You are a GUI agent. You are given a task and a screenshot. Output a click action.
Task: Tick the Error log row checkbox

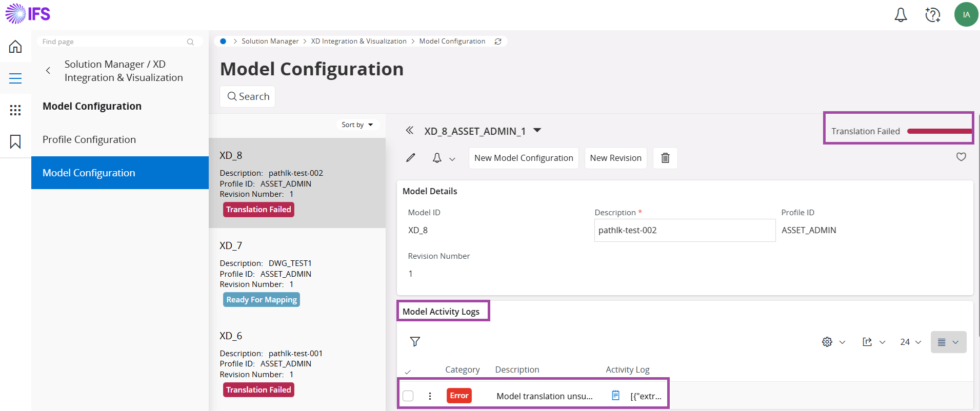408,396
